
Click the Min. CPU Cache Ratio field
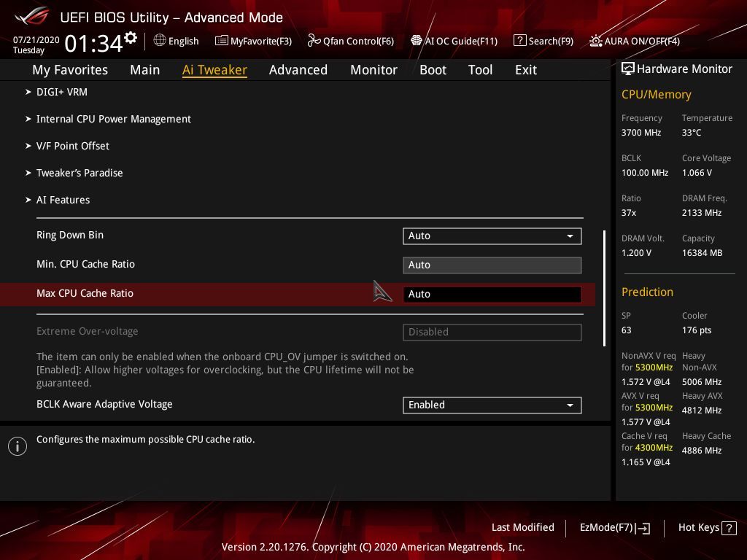492,265
